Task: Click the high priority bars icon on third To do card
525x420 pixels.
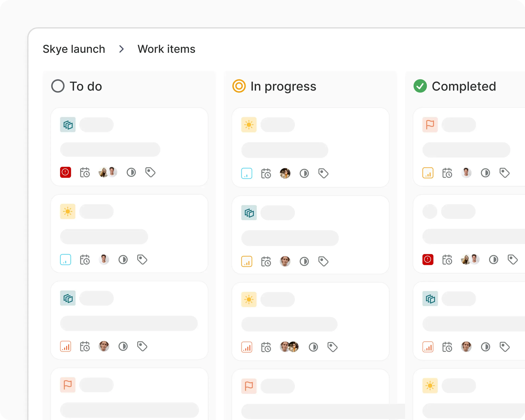Action: click(65, 346)
